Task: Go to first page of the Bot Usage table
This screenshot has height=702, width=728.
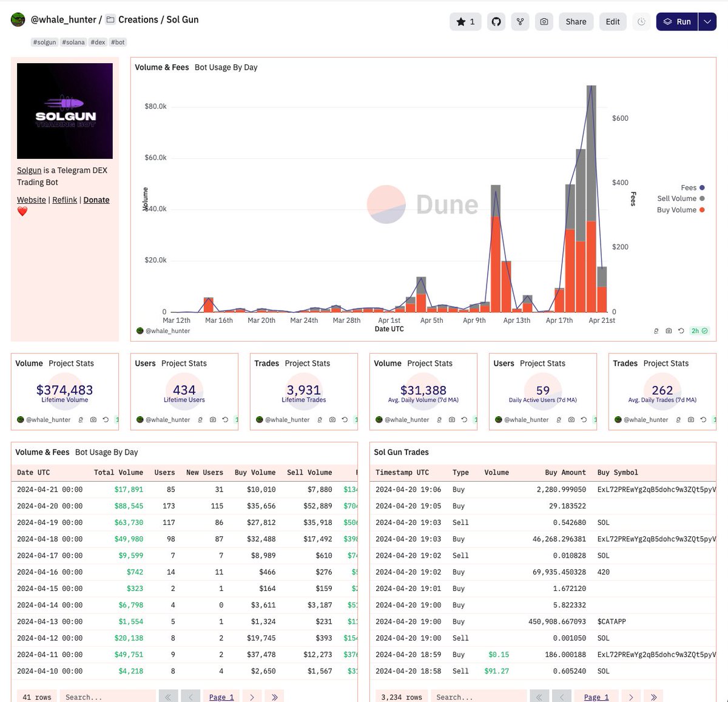Action: tap(168, 697)
